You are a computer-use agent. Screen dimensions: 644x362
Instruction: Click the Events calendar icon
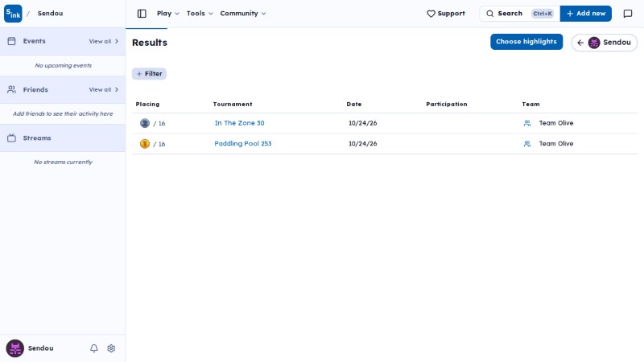11,41
